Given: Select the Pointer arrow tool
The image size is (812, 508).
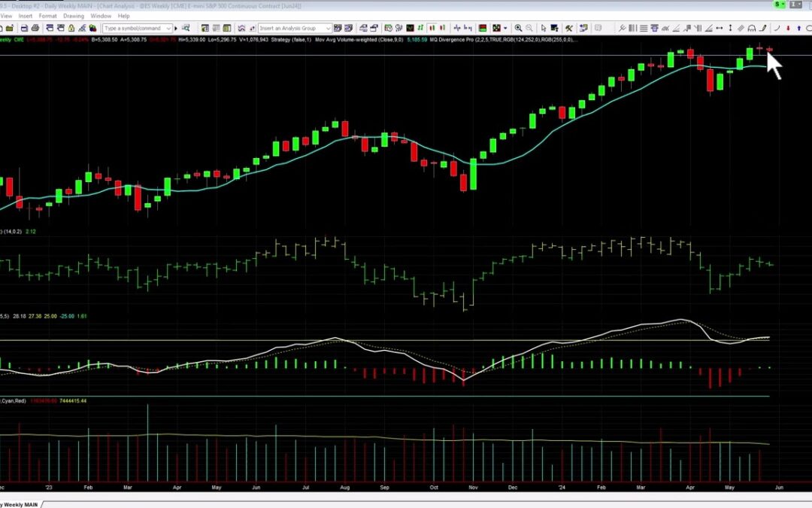Looking at the screenshot, I should pyautogui.click(x=544, y=27).
